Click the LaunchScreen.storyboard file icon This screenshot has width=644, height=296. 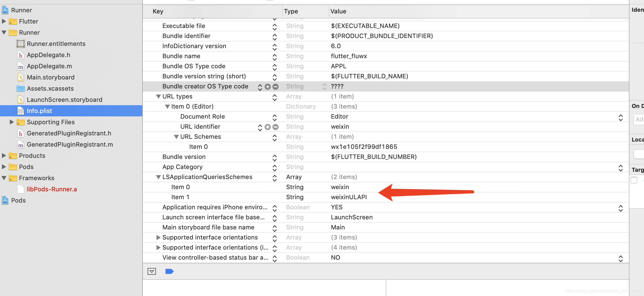pos(21,100)
